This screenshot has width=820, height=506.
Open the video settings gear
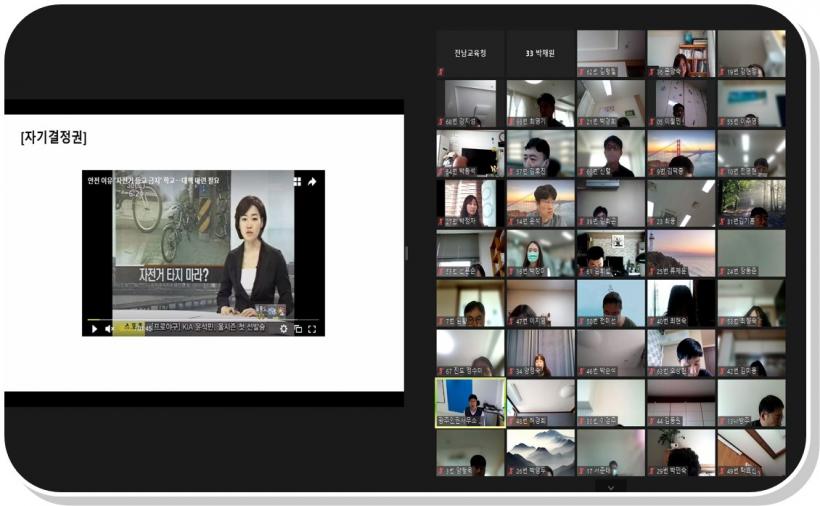click(283, 328)
